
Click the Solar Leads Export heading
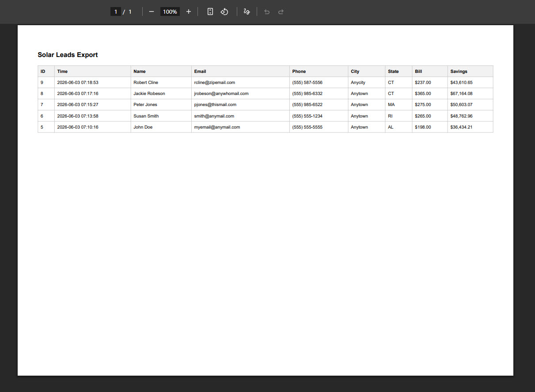(68, 55)
